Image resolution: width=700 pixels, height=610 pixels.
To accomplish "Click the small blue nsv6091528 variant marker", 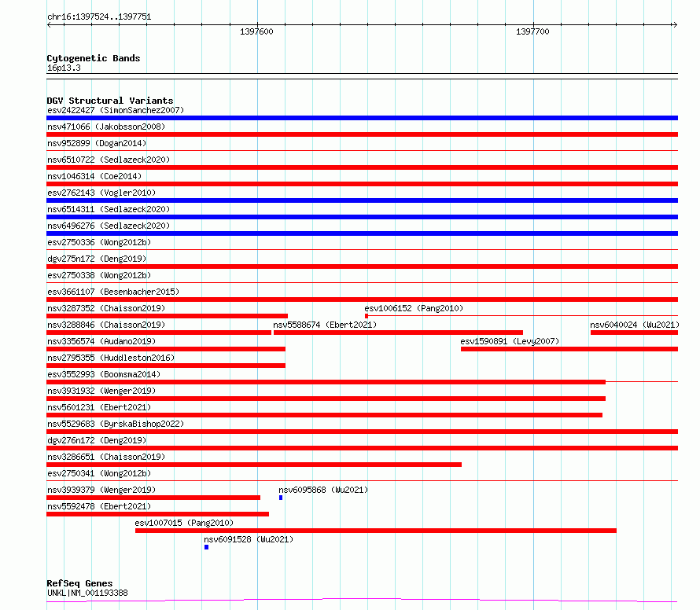I will point(206,547).
